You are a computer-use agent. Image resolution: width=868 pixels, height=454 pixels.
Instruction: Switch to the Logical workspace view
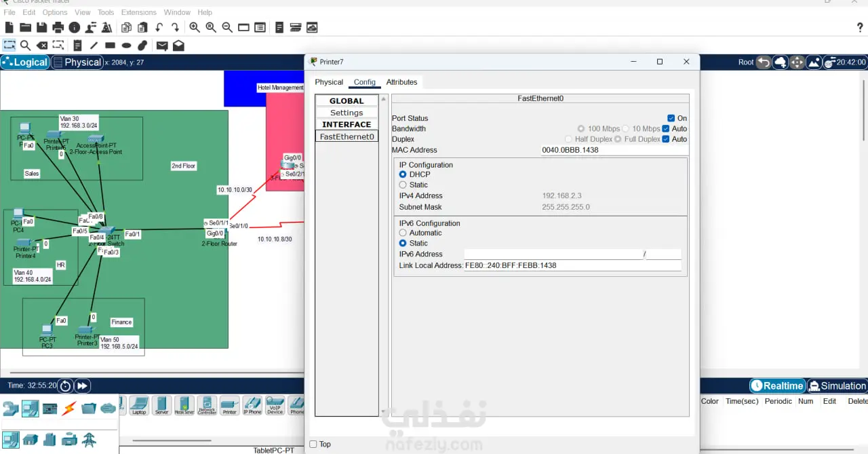[25, 62]
